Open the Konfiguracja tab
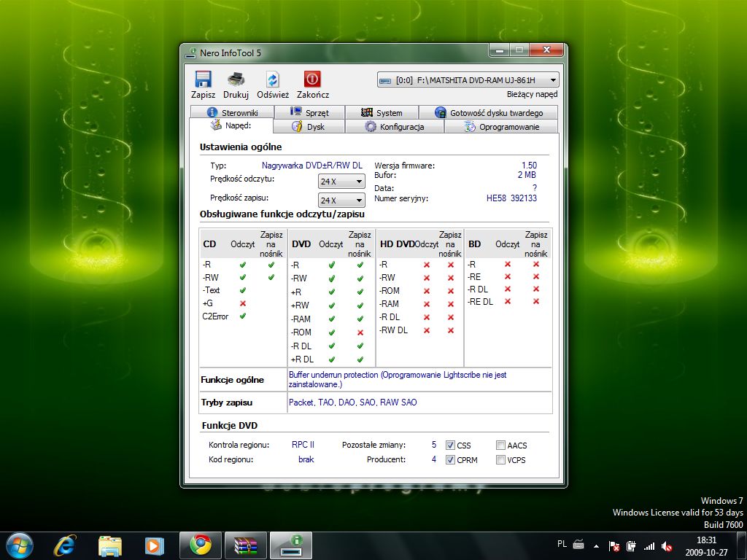 [x=395, y=127]
